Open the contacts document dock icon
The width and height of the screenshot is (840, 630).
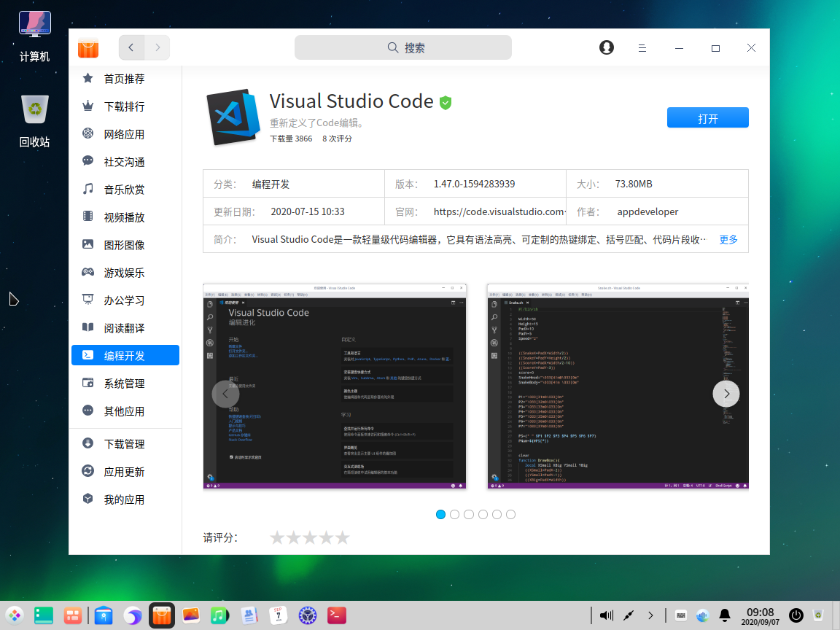[249, 615]
